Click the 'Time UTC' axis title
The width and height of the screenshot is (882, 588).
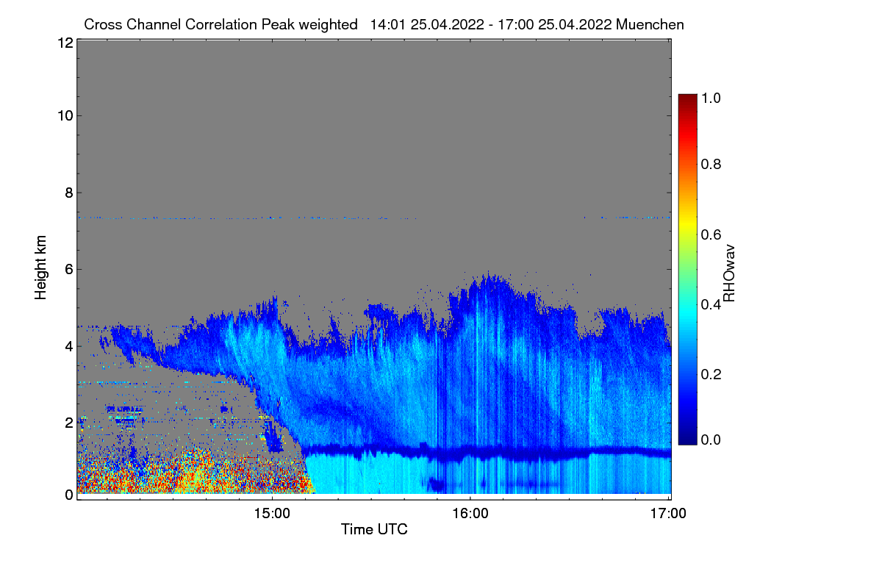click(x=374, y=529)
